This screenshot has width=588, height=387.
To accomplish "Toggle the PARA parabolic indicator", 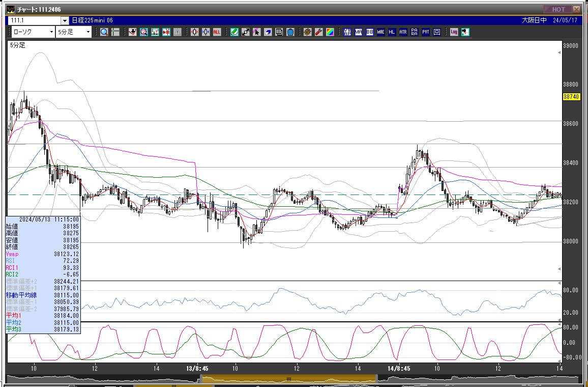I will (415, 32).
